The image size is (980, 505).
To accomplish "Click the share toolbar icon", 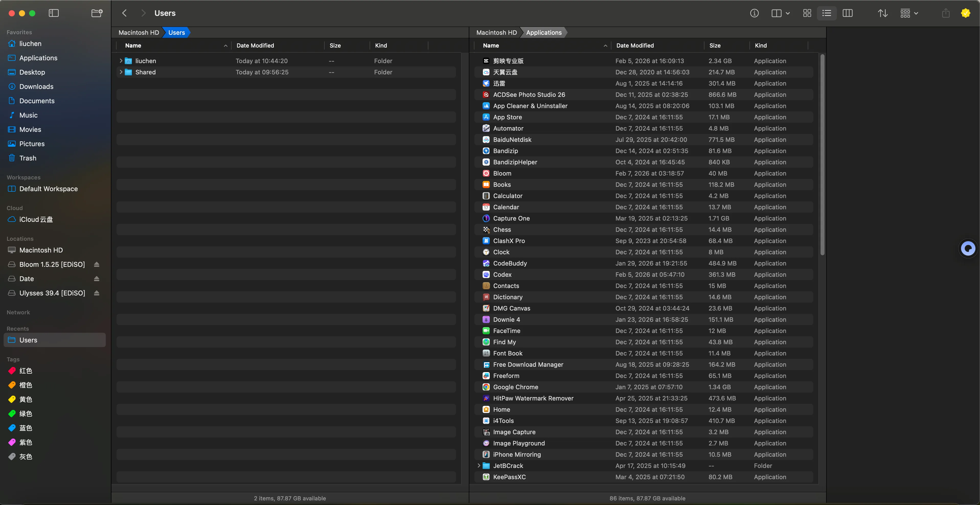I will tap(946, 13).
